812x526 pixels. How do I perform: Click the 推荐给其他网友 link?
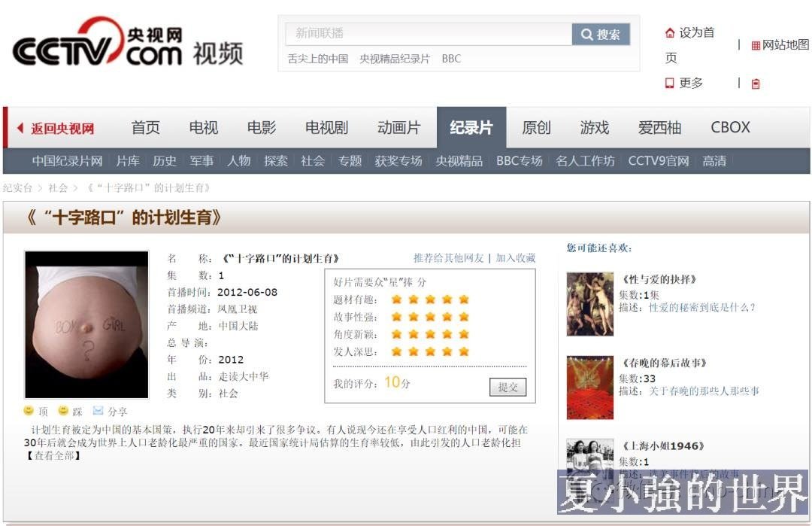(448, 257)
